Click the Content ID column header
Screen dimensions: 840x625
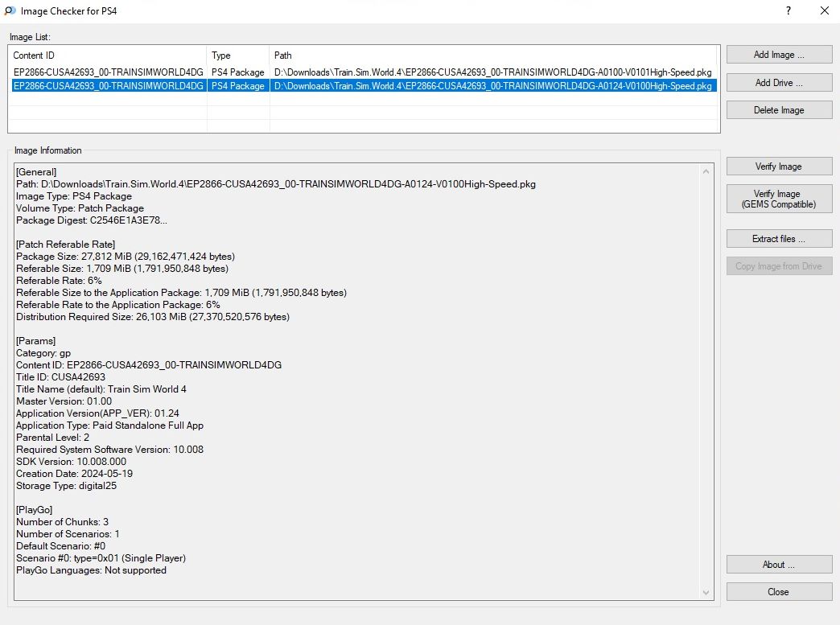107,56
